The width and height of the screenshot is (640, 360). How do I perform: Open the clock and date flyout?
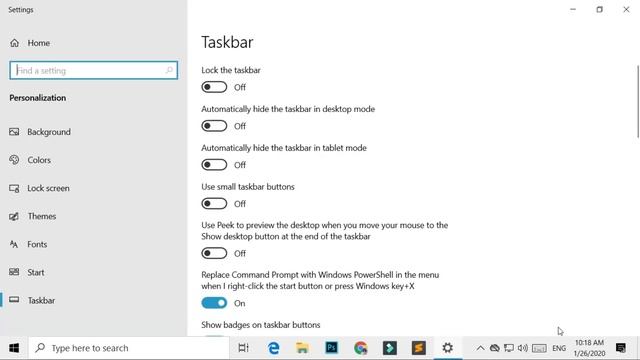pos(589,348)
